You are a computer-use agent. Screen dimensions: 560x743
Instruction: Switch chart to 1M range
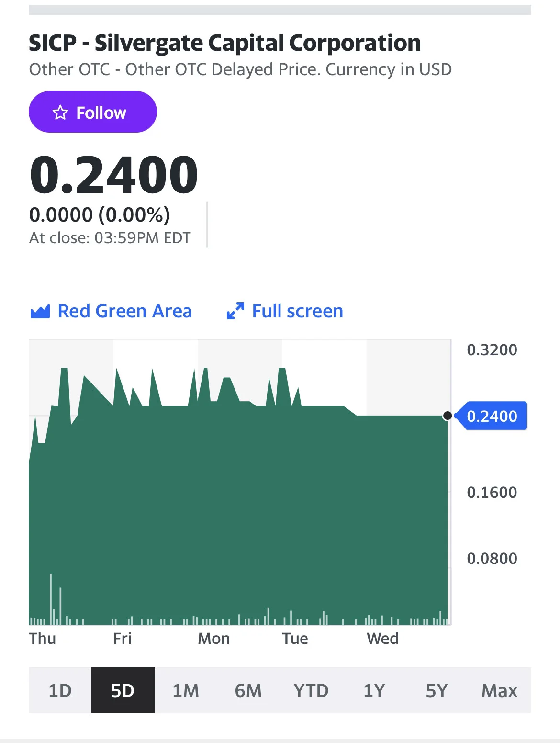pos(186,690)
